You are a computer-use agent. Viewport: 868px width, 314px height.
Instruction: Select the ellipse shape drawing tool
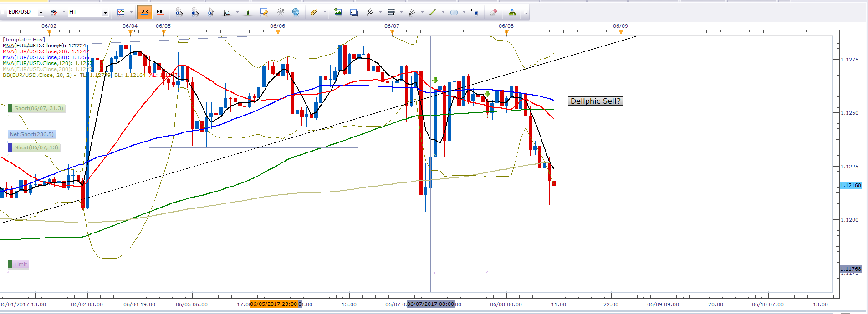click(x=454, y=12)
